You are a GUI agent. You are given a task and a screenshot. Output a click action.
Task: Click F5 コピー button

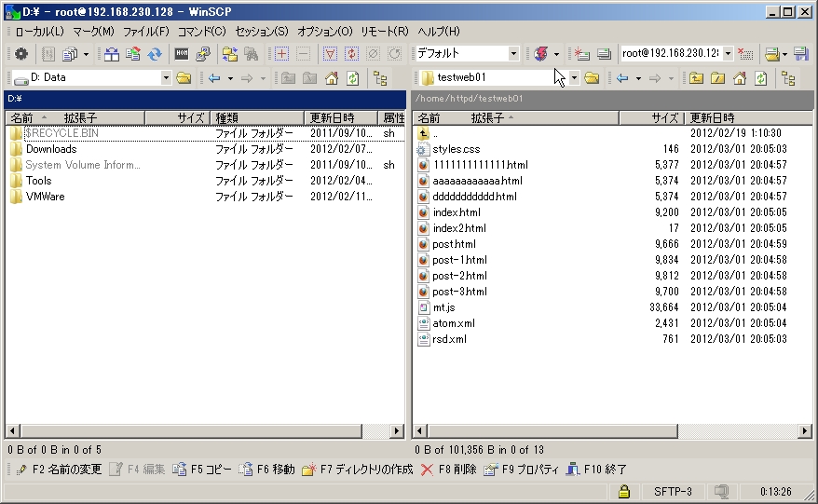pyautogui.click(x=202, y=470)
